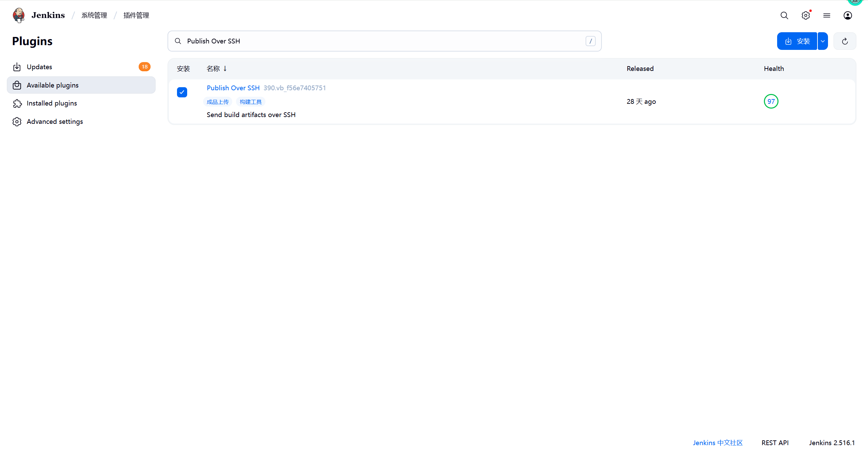
Task: Click the 插件管理 breadcrumb
Action: tap(136, 15)
